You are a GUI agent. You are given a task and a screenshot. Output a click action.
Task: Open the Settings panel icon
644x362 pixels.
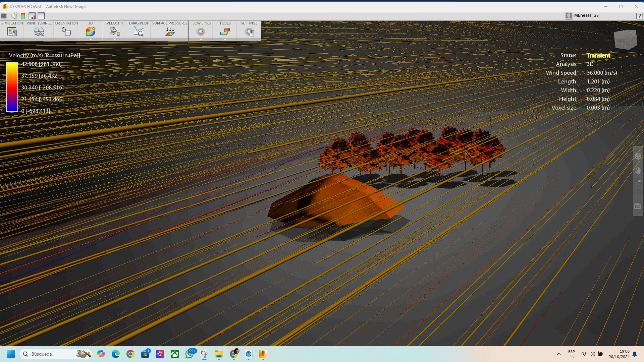point(249,32)
